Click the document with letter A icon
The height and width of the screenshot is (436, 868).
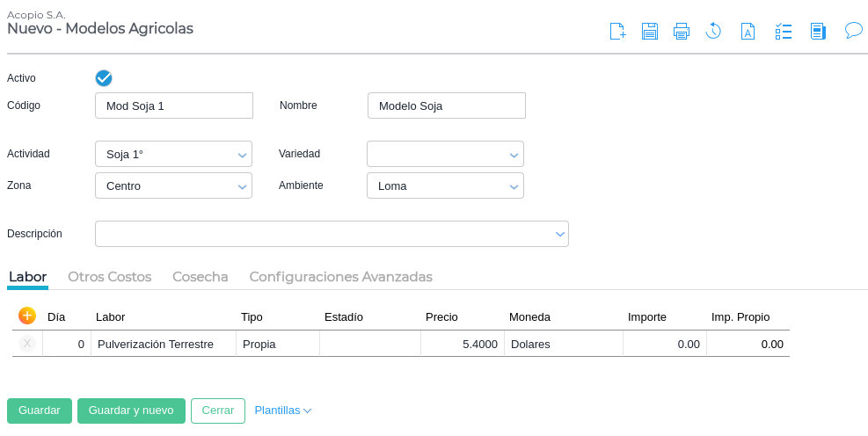748,32
